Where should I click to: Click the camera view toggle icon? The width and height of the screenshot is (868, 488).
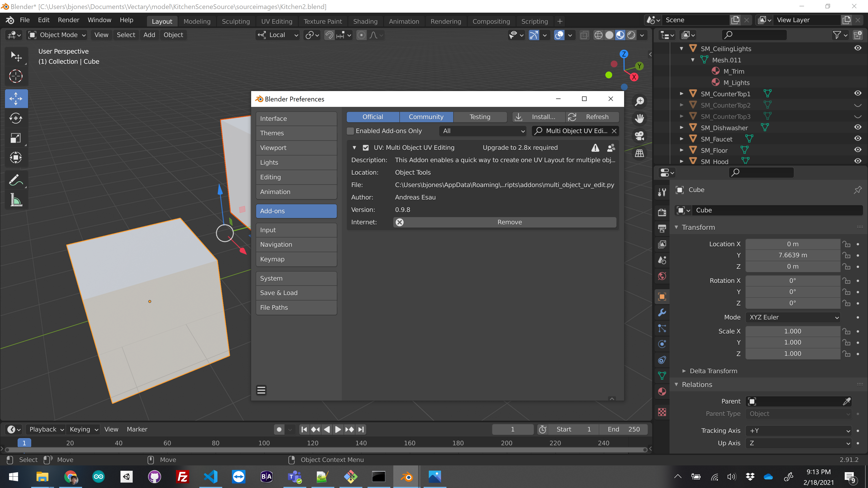pos(639,136)
